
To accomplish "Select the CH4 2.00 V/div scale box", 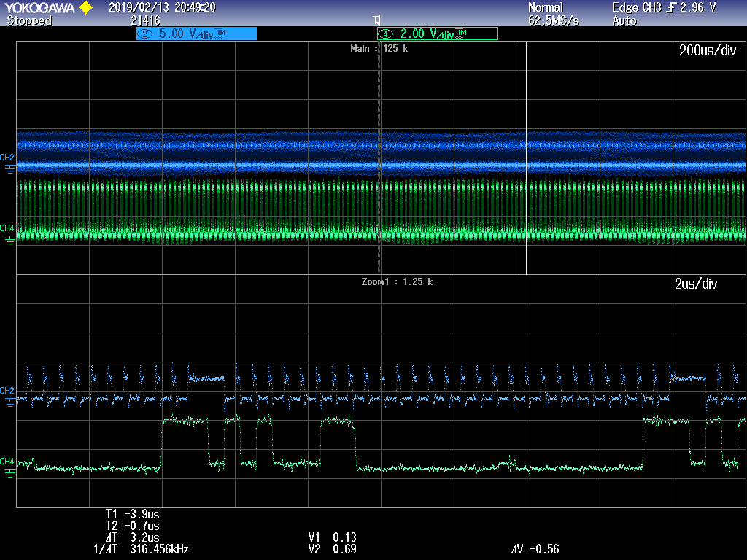I will 437,34.
